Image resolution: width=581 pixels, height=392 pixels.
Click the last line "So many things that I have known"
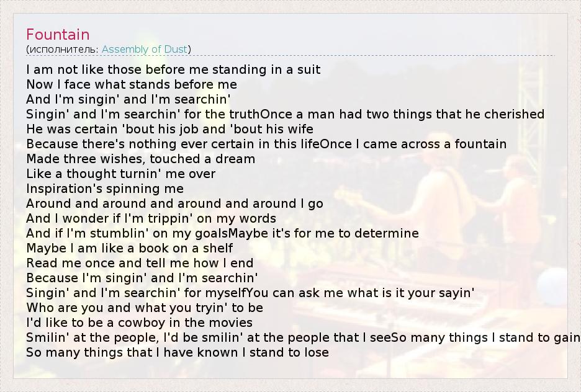177,352
